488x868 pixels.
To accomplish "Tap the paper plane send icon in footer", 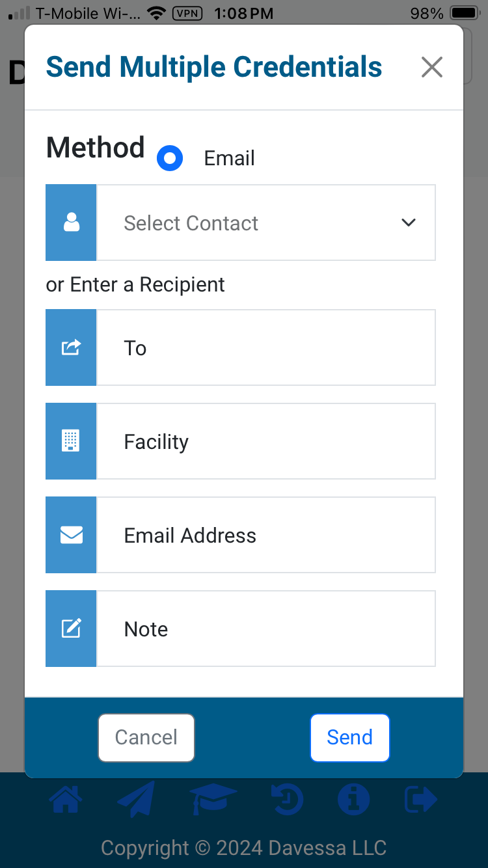I will 136,800.
